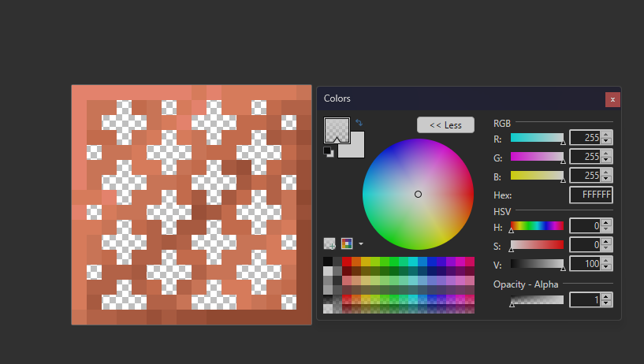The image size is (644, 364).
Task: Increase S value with the up arrow
Action: (606, 241)
